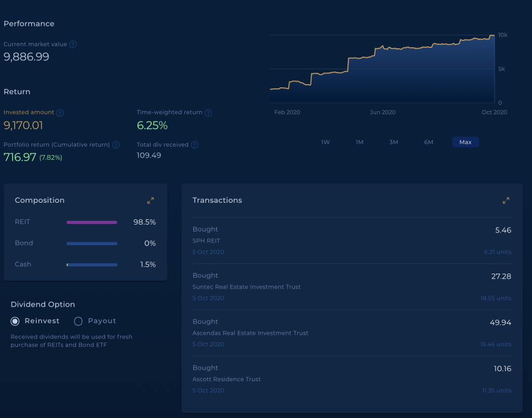Select the Reinvest dividend option
Screen dimensions: 532x418
pyautogui.click(x=16, y=321)
